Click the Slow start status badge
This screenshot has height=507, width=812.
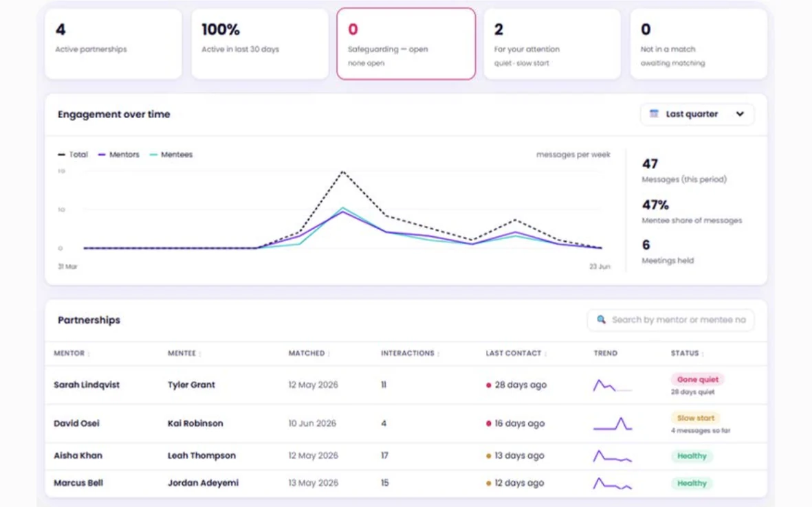[x=696, y=418]
